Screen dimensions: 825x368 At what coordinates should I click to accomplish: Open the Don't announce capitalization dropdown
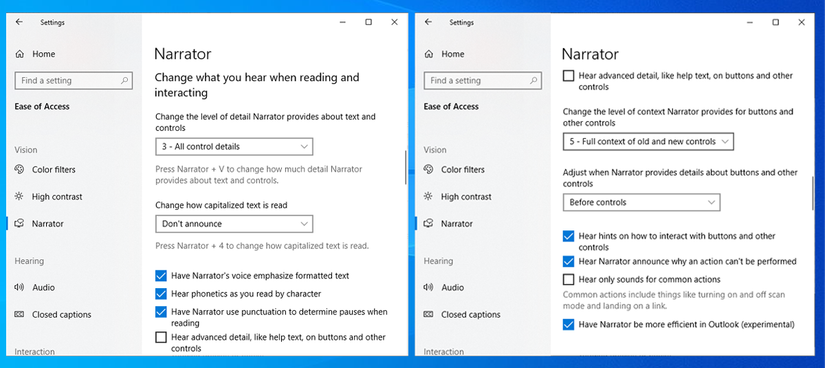pos(234,224)
